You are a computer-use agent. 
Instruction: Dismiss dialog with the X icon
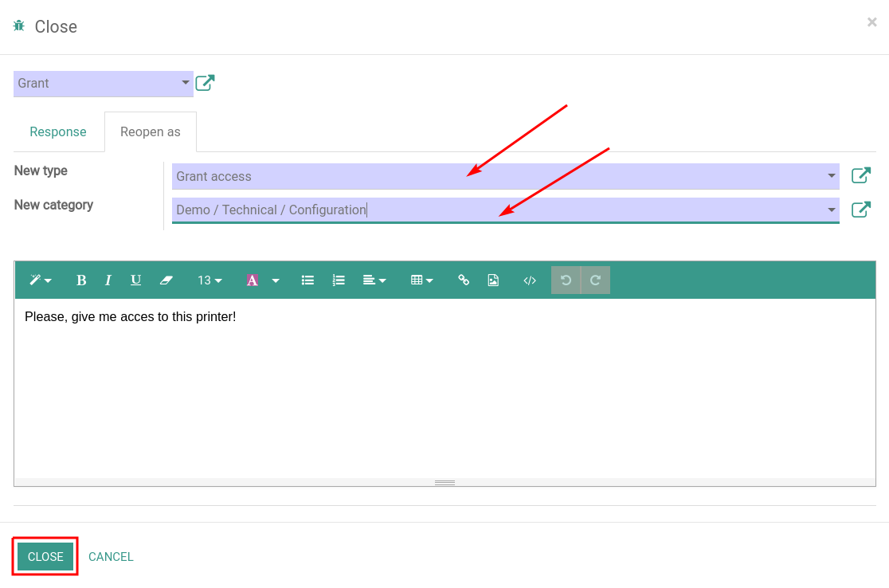click(872, 22)
